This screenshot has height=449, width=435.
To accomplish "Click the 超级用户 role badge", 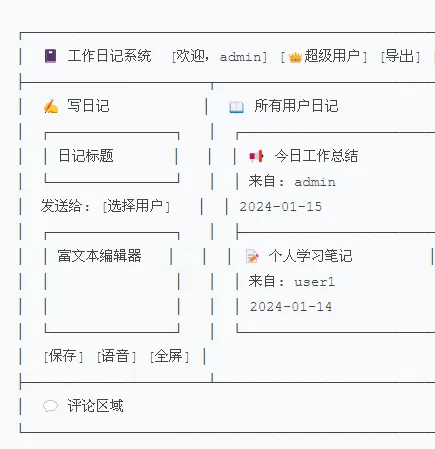I will point(324,56).
